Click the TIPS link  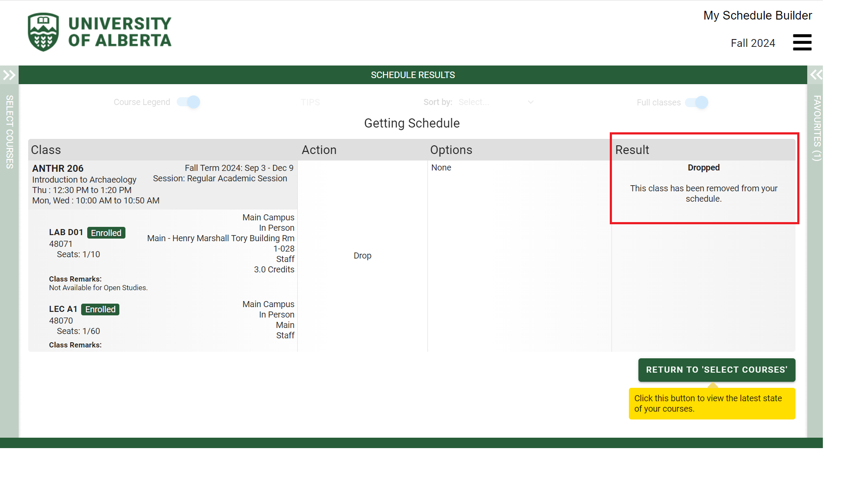pyautogui.click(x=310, y=102)
